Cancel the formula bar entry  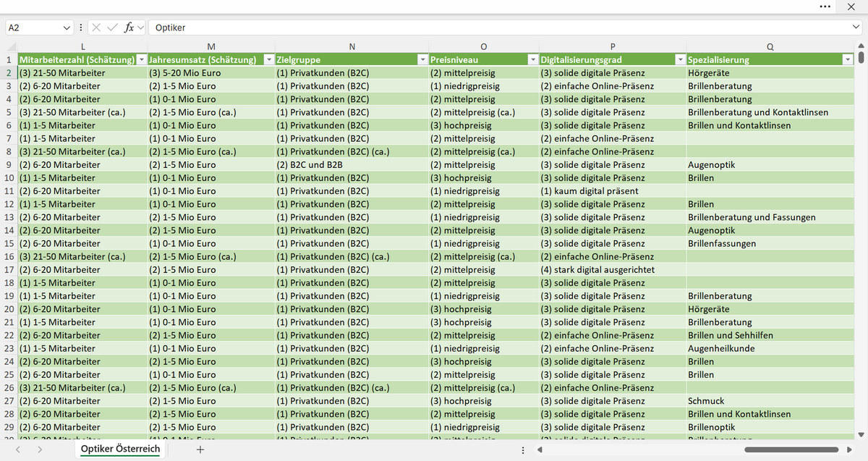coord(98,28)
